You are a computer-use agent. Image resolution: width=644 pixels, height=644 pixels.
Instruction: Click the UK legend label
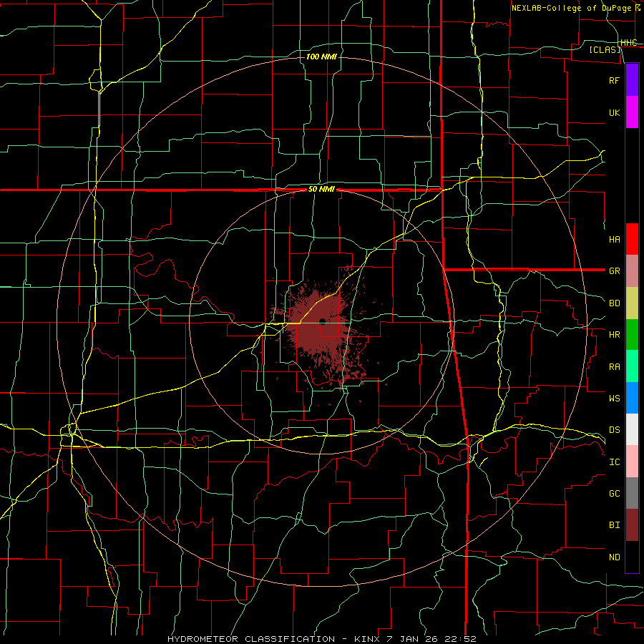click(615, 112)
